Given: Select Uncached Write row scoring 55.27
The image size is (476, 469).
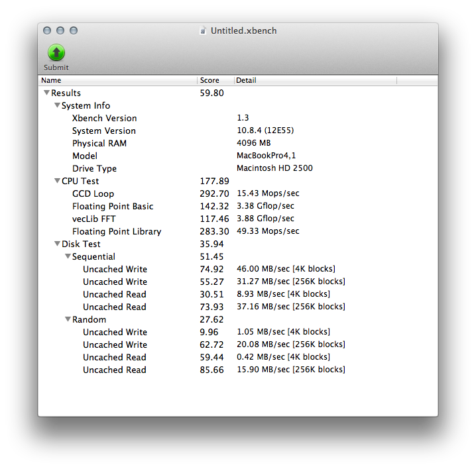Looking at the screenshot, I should tap(238, 282).
